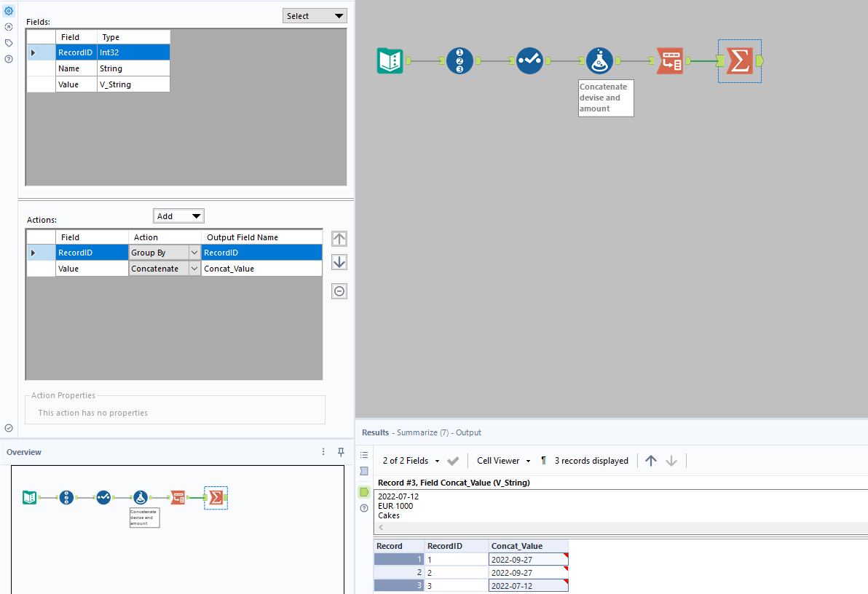Screen dimensions: 868x594
Task: Click the remove action minus button
Action: 339,290
